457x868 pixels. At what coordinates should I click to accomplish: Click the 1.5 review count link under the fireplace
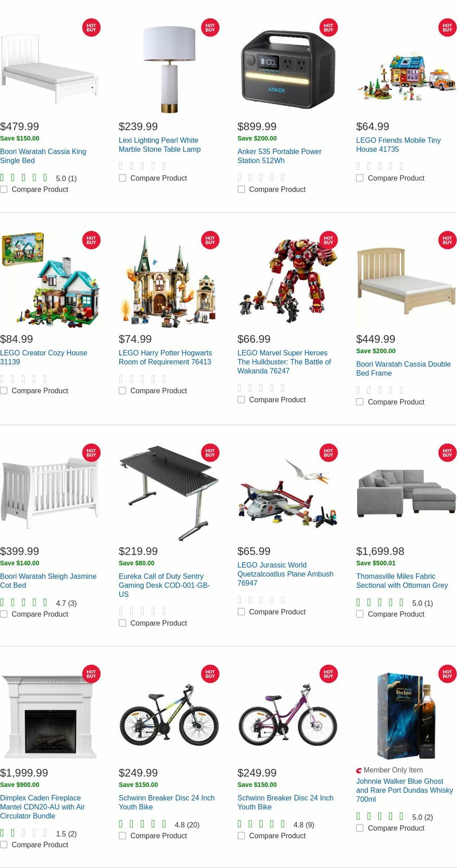pyautogui.click(x=67, y=834)
